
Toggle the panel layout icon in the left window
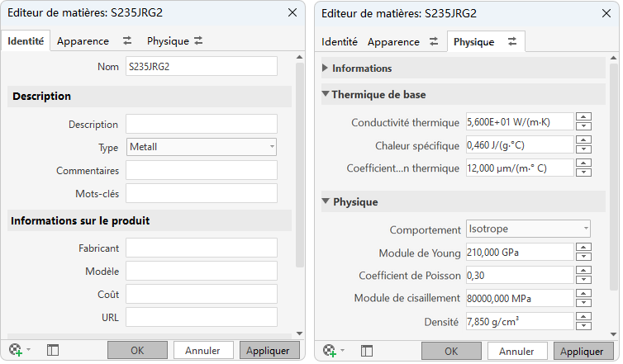[x=52, y=350]
